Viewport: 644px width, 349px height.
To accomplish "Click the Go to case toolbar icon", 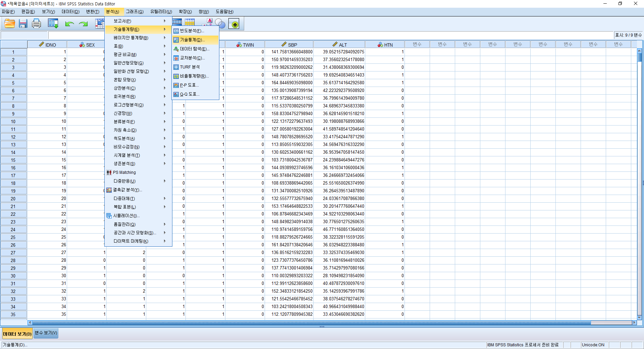I will (x=100, y=23).
